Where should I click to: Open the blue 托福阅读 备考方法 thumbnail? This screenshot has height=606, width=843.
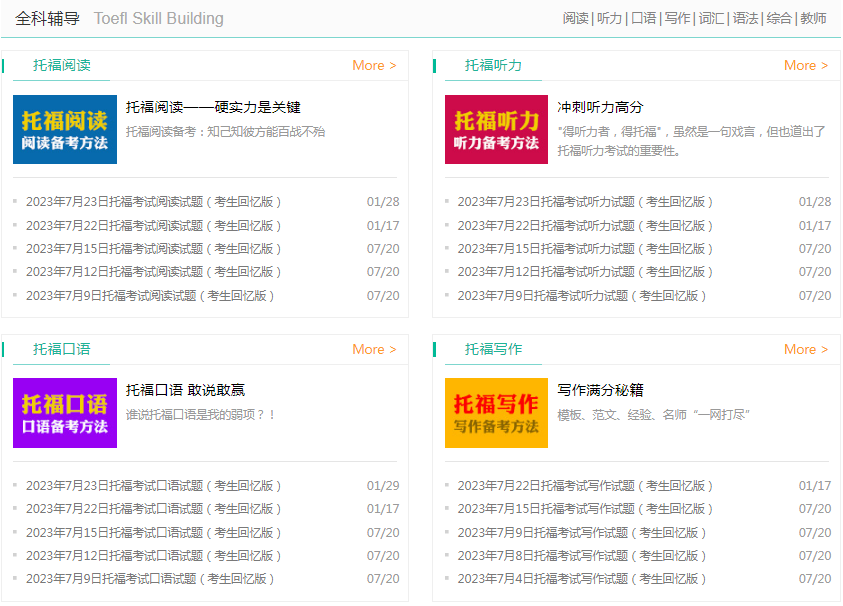coord(65,130)
